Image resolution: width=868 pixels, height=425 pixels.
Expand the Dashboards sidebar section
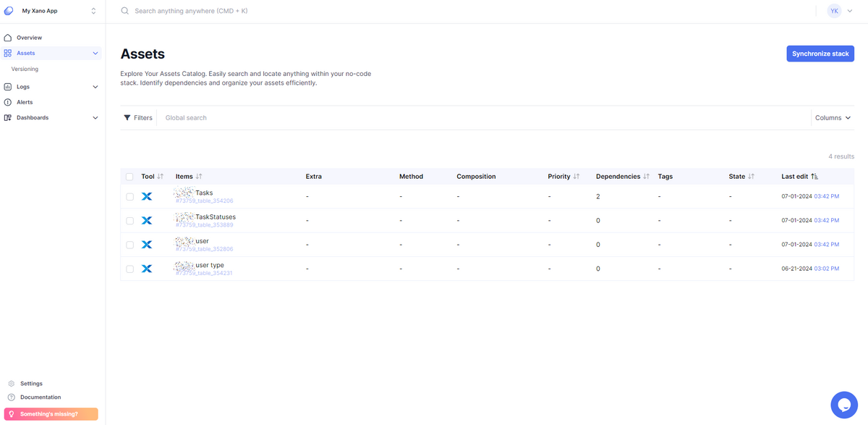pos(95,117)
